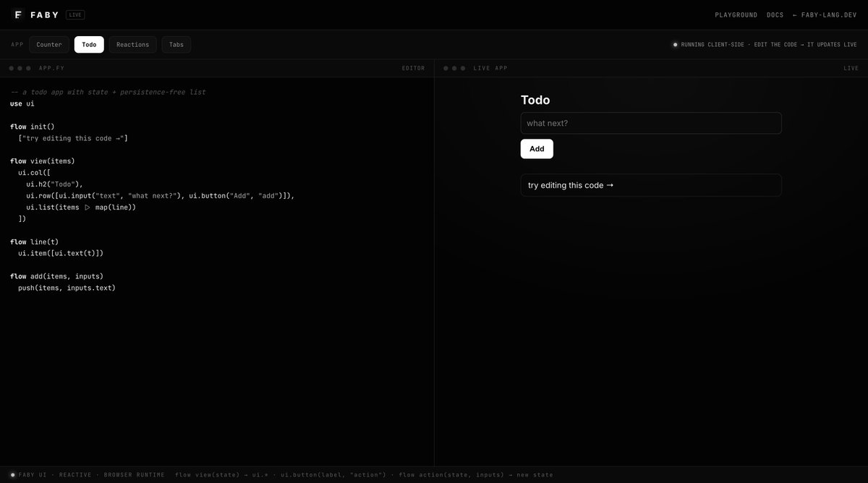Image resolution: width=868 pixels, height=483 pixels.
Task: Click the 'ui.list(items ▷ map(line))' line
Action: [81, 208]
